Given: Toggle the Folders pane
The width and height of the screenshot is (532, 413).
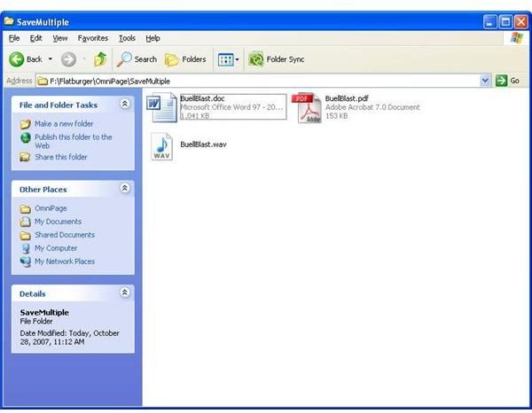Looking at the screenshot, I should 185,59.
